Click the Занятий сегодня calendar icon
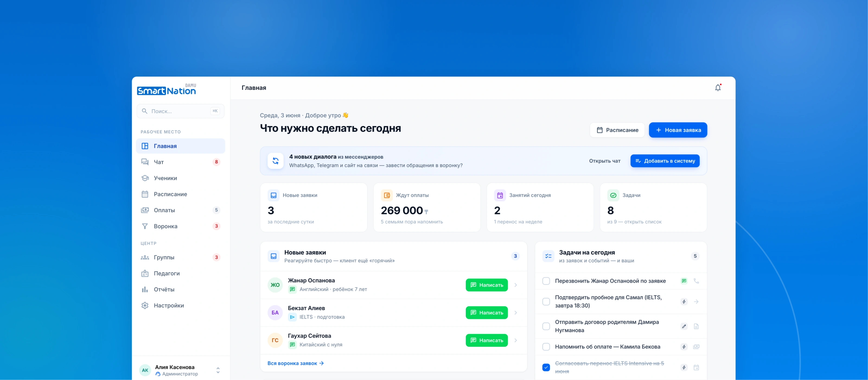The width and height of the screenshot is (868, 380). pyautogui.click(x=500, y=195)
